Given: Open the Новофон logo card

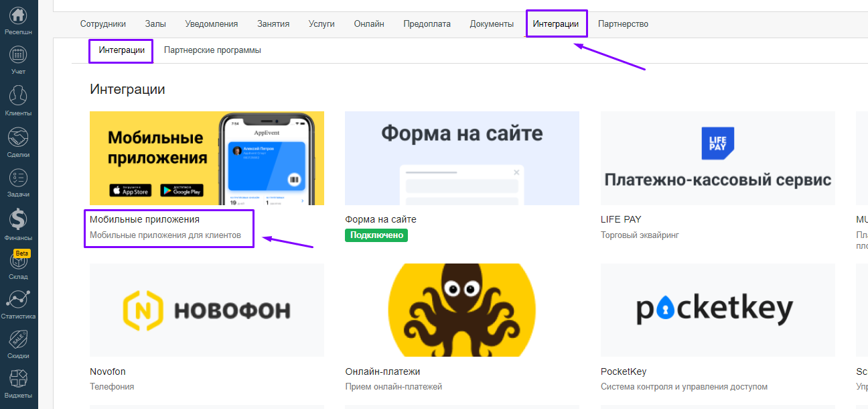Looking at the screenshot, I should [x=207, y=310].
